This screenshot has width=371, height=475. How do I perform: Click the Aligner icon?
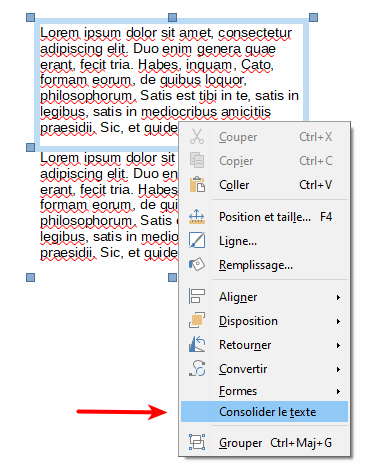point(197,296)
